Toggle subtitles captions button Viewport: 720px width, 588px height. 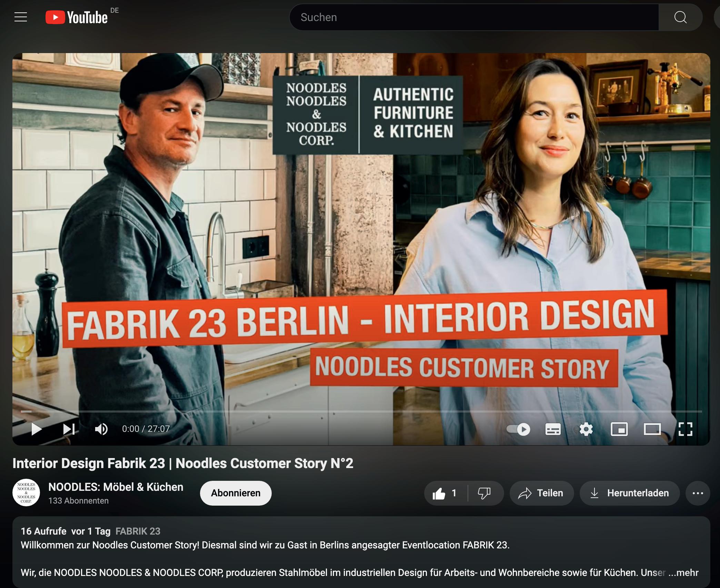tap(553, 429)
